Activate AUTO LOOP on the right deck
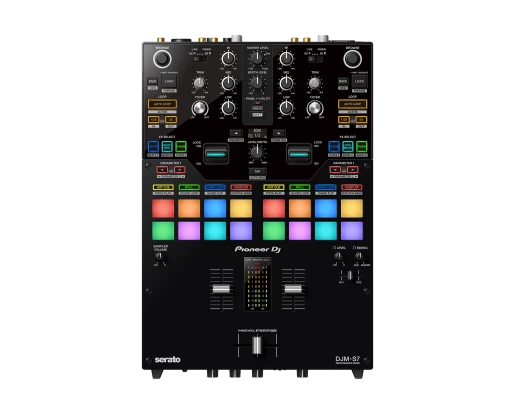 (x=352, y=104)
